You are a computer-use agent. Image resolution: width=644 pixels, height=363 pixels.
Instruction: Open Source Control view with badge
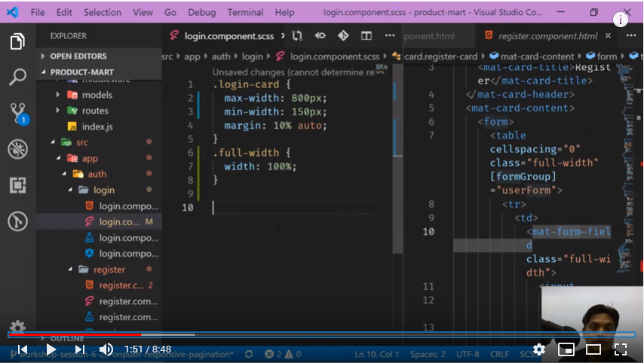pos(17,113)
